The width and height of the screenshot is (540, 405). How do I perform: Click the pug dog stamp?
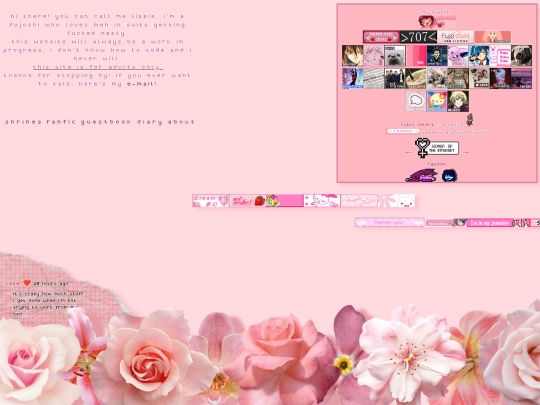pos(521,55)
